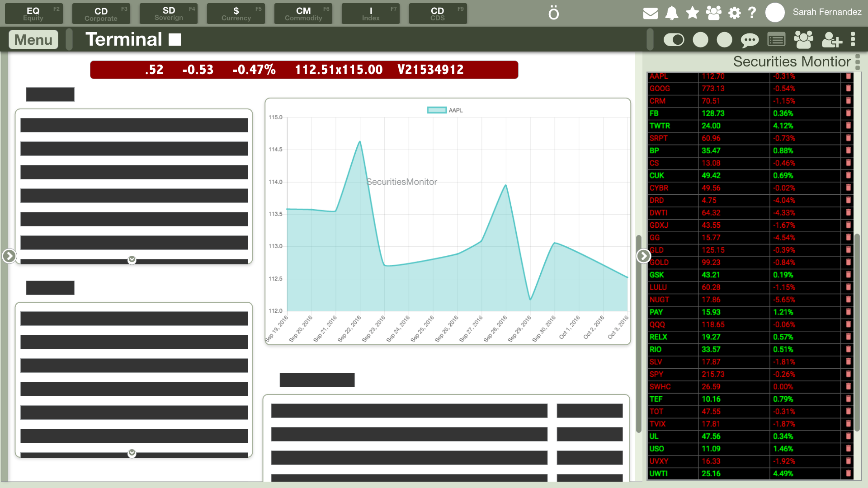The image size is (868, 488).
Task: Open the mail envelope icon
Action: click(x=650, y=13)
